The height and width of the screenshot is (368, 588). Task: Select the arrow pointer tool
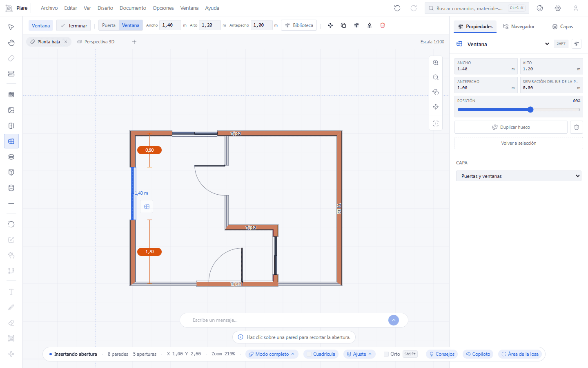coord(11,27)
